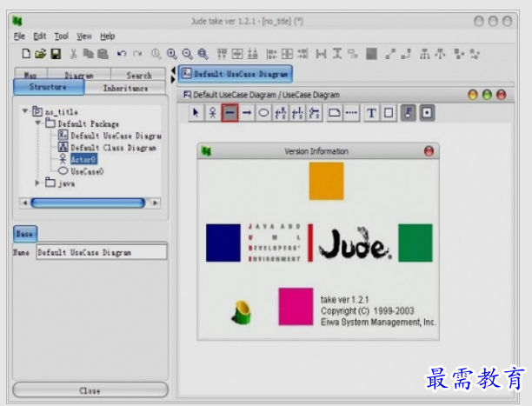Click the green bamboo icon in the dialog

pyautogui.click(x=242, y=312)
